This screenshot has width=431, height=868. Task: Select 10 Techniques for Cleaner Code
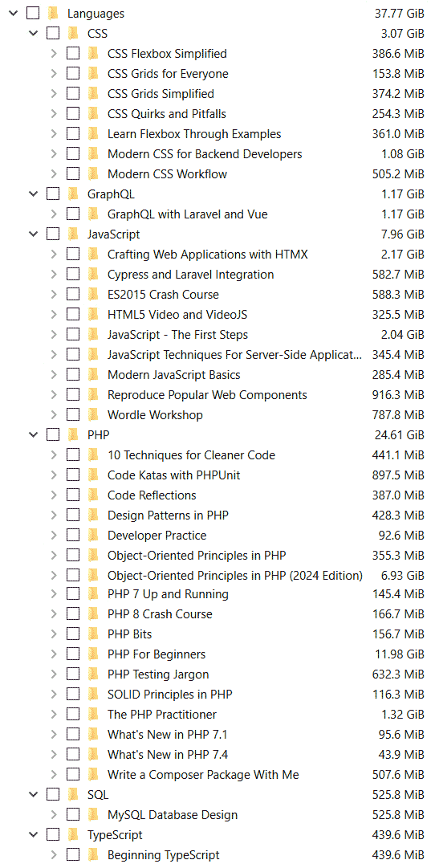[192, 455]
